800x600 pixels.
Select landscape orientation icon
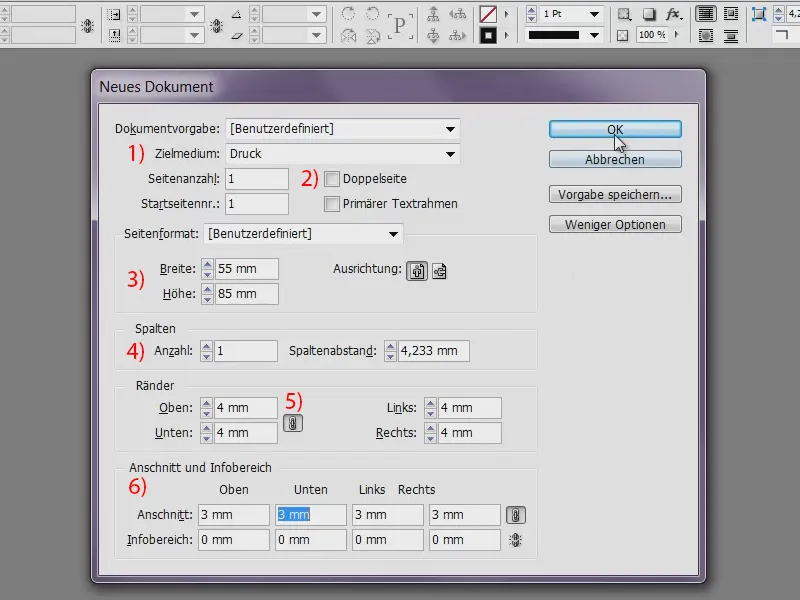439,271
